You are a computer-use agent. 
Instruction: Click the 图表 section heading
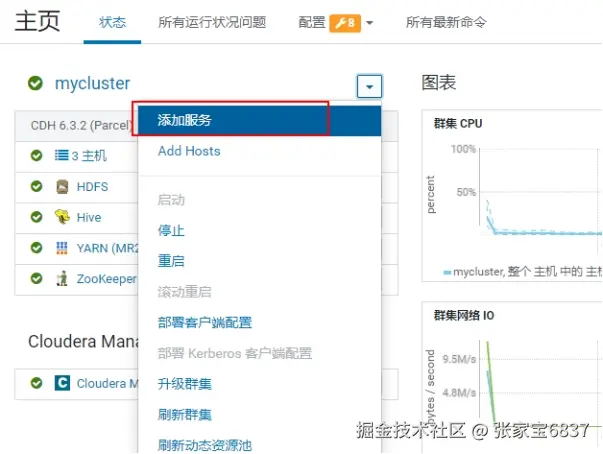(438, 82)
